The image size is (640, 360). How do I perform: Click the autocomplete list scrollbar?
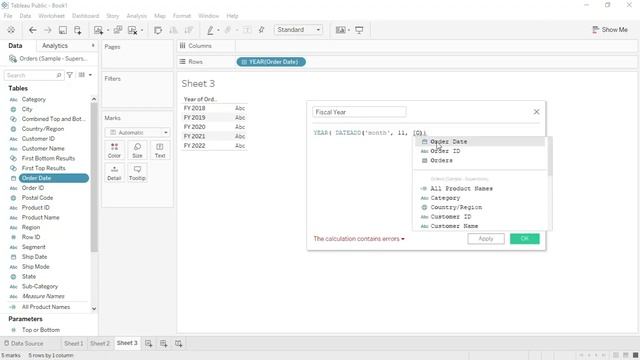tap(549, 157)
